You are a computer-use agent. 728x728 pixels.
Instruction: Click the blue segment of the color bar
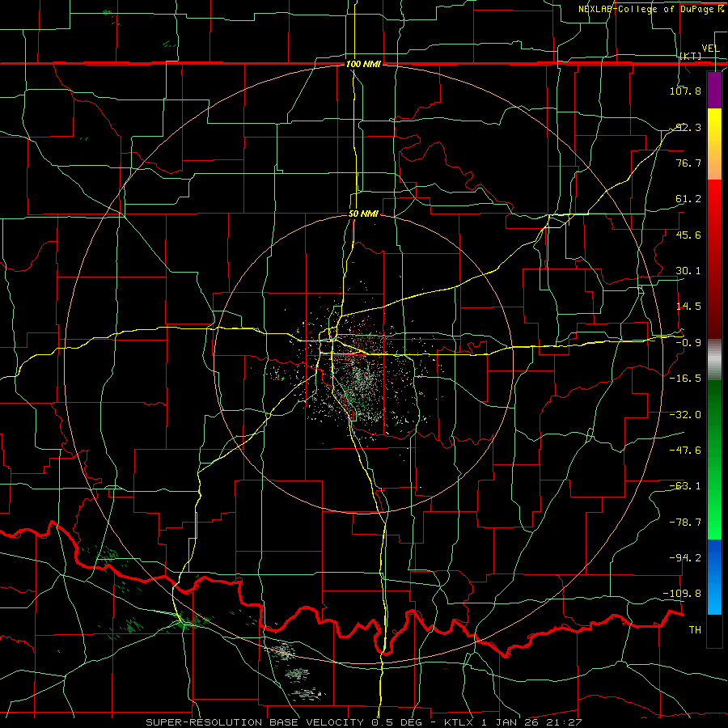(714, 577)
